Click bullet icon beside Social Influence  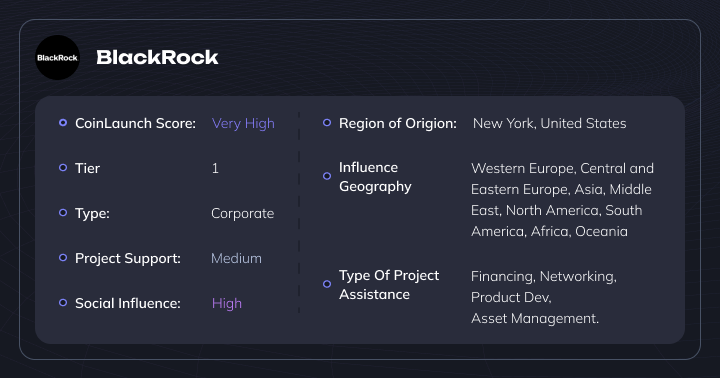[63, 303]
